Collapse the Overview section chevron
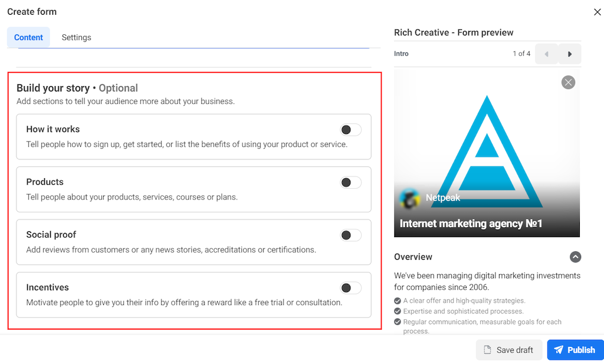This screenshot has height=364, width=604. [x=575, y=257]
